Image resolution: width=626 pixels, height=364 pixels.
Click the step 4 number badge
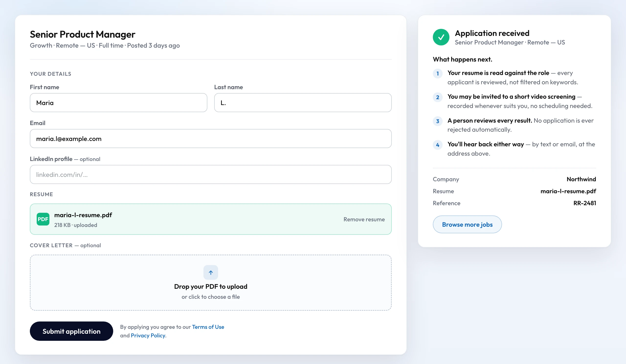pos(438,145)
